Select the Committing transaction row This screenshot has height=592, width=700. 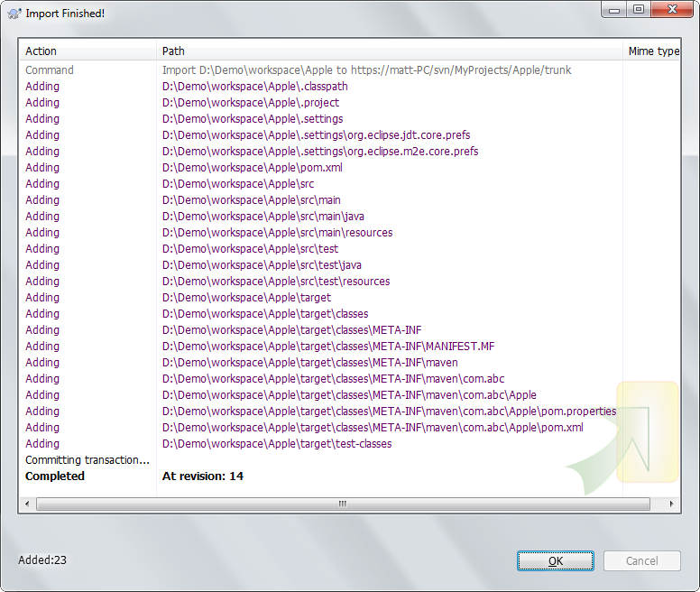tap(87, 460)
